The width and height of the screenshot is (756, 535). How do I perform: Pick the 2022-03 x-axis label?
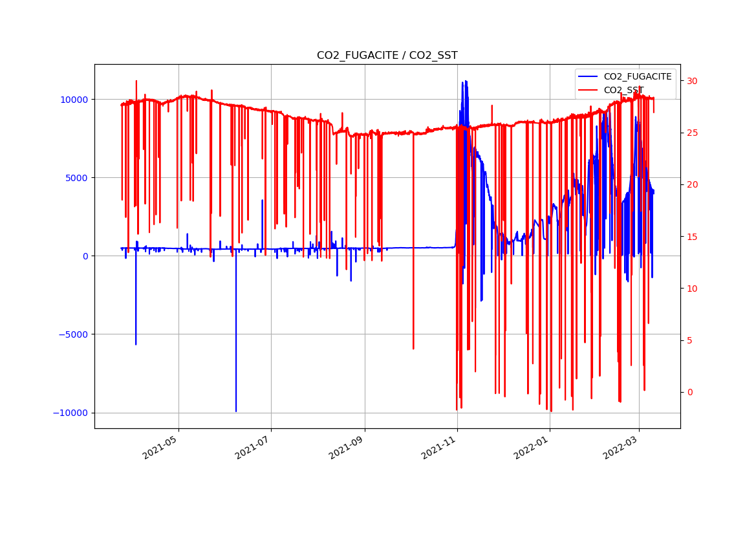pyautogui.click(x=620, y=446)
